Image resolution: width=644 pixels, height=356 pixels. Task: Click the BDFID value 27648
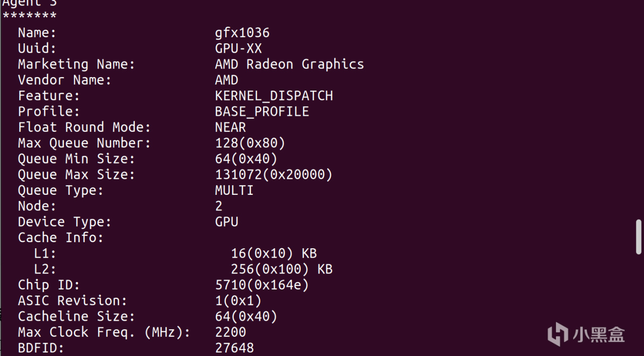[x=234, y=348]
